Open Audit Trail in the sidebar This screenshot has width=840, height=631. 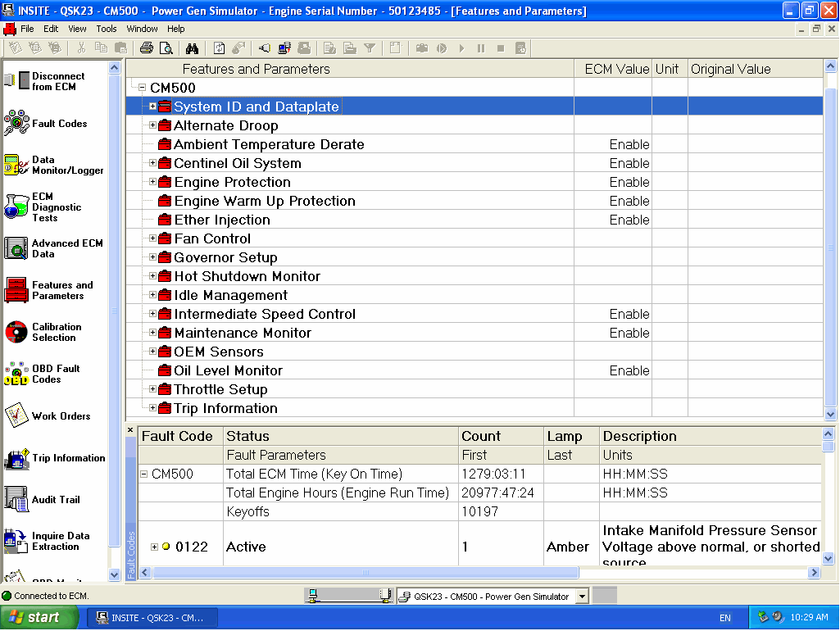click(x=56, y=500)
